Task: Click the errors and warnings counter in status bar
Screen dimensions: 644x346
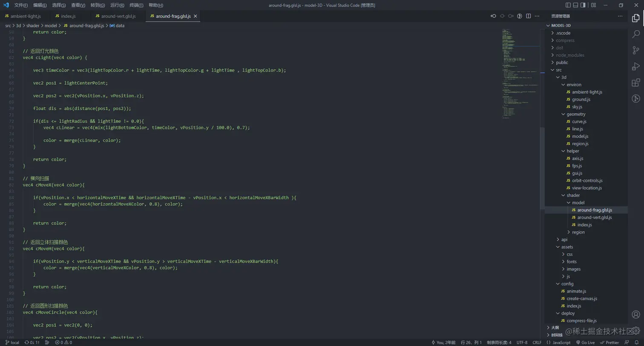Action: pyautogui.click(x=63, y=343)
